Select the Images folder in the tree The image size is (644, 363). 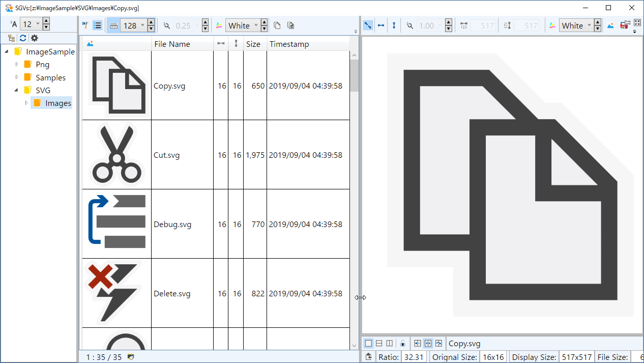52,103
